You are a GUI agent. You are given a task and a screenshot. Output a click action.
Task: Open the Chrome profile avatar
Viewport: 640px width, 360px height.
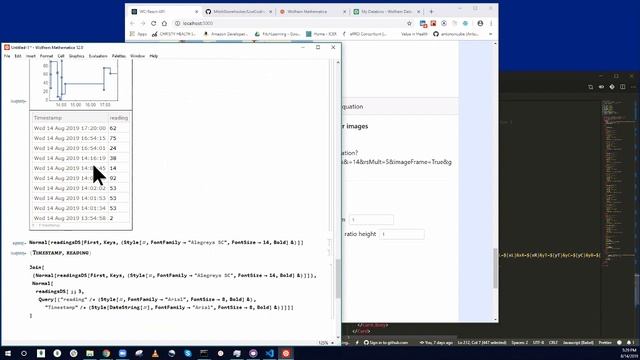pos(480,23)
